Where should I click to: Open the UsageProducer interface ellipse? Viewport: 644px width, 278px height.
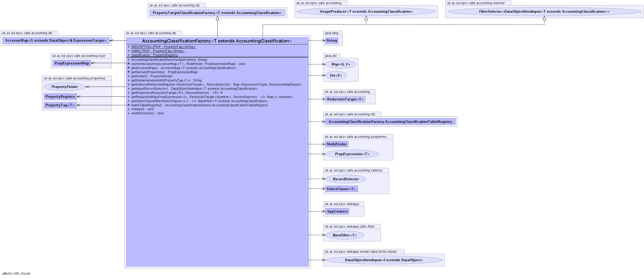366,12
